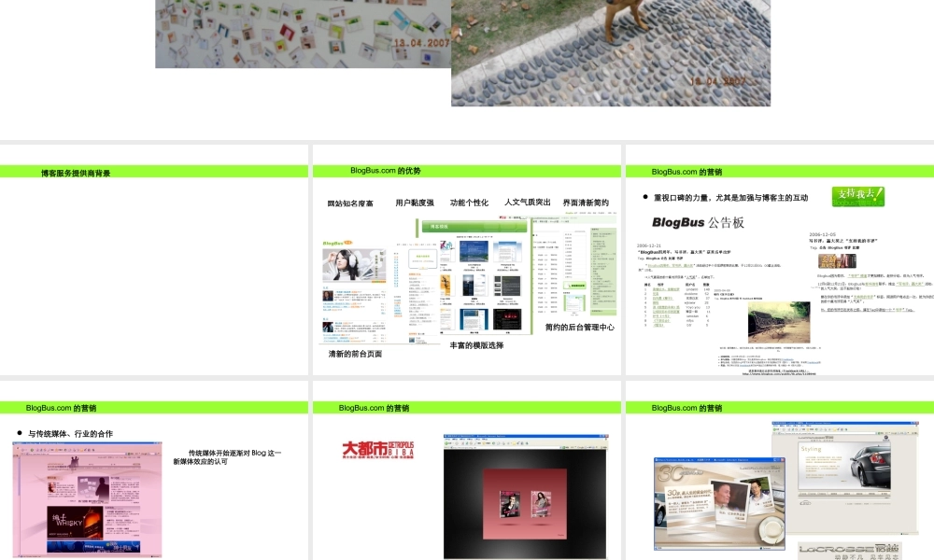Click the text 网站知名度高
Screen dimensions: 934x560
click(350, 203)
